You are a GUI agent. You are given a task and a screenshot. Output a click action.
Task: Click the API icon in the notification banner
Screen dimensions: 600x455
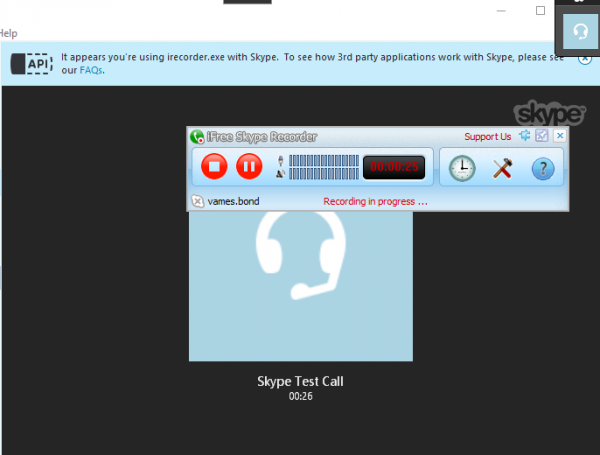[31, 64]
